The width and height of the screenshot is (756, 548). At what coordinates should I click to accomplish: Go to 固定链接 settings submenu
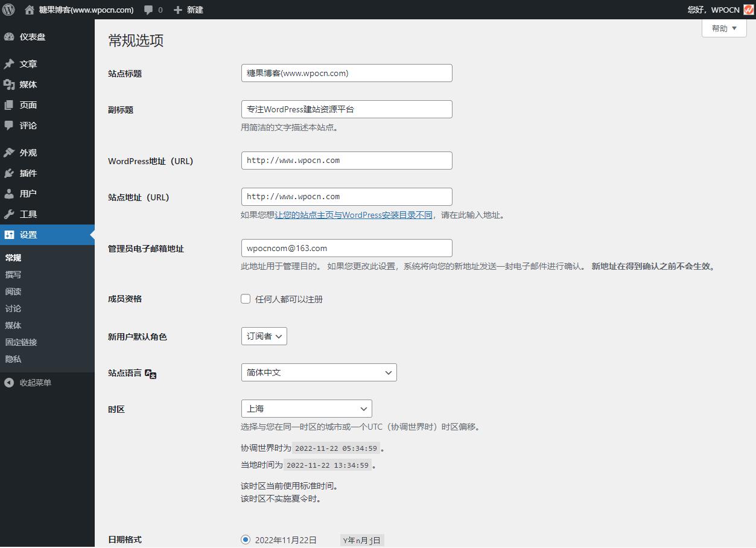[21, 342]
